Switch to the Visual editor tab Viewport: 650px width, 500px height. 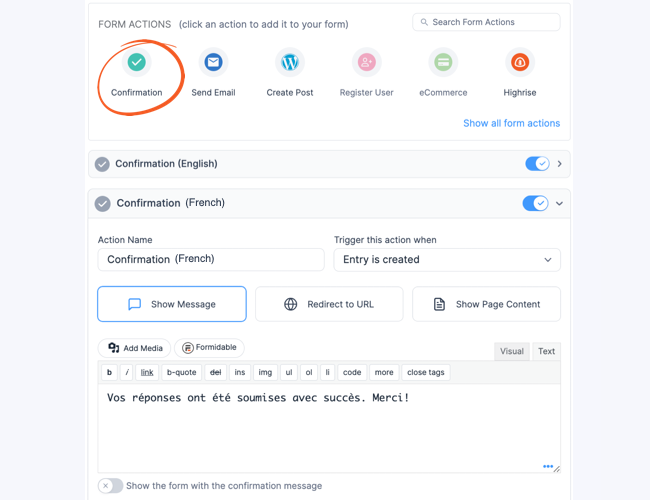[x=512, y=351]
